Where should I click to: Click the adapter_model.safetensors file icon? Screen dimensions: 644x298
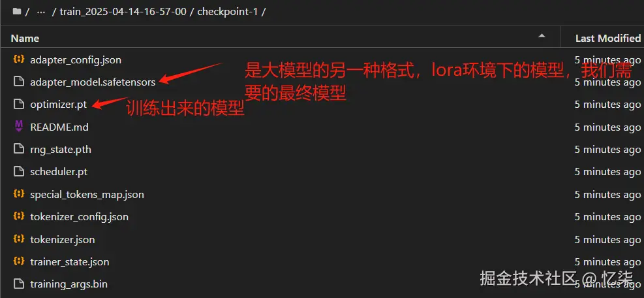click(18, 82)
